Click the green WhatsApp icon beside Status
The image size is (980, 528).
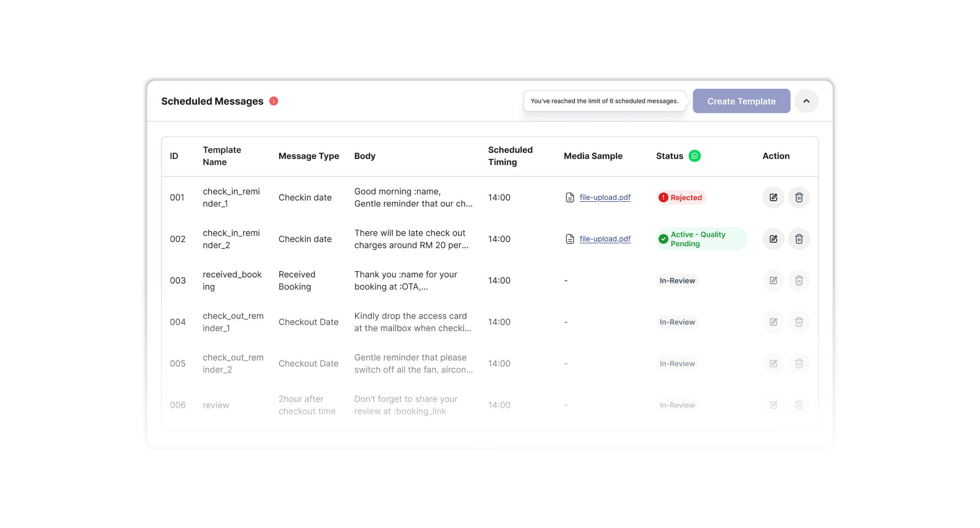tap(694, 156)
